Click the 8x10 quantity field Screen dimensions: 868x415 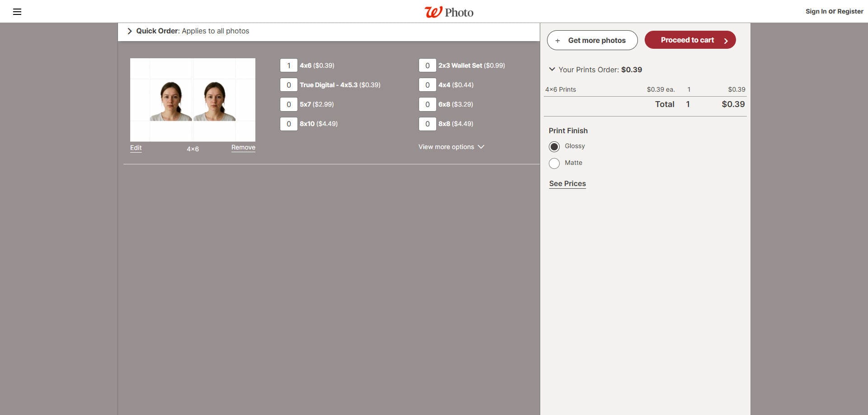[288, 124]
